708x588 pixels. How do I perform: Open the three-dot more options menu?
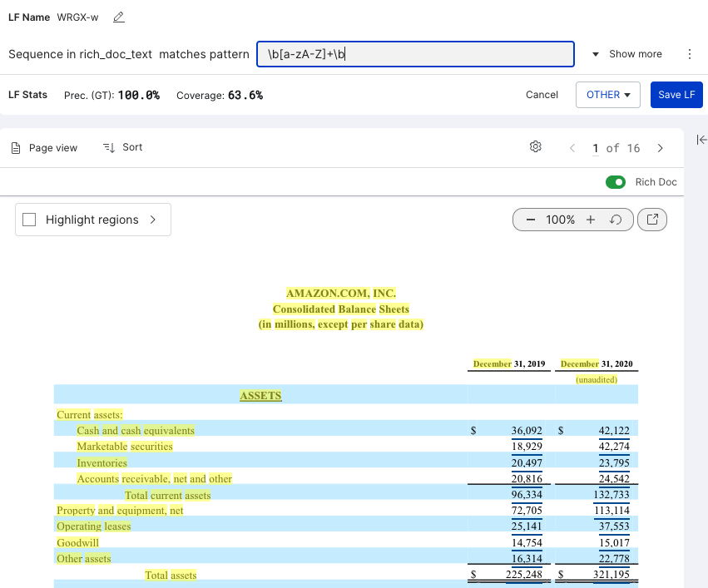[x=690, y=54]
